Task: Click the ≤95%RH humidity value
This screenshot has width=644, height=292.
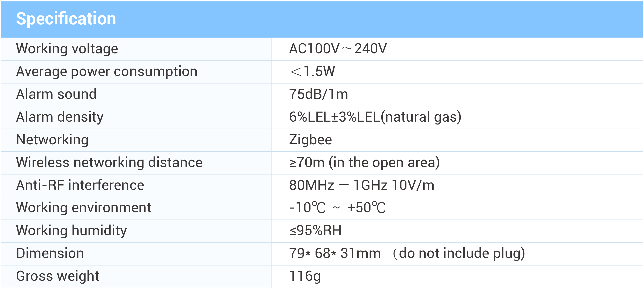Action: (x=315, y=230)
